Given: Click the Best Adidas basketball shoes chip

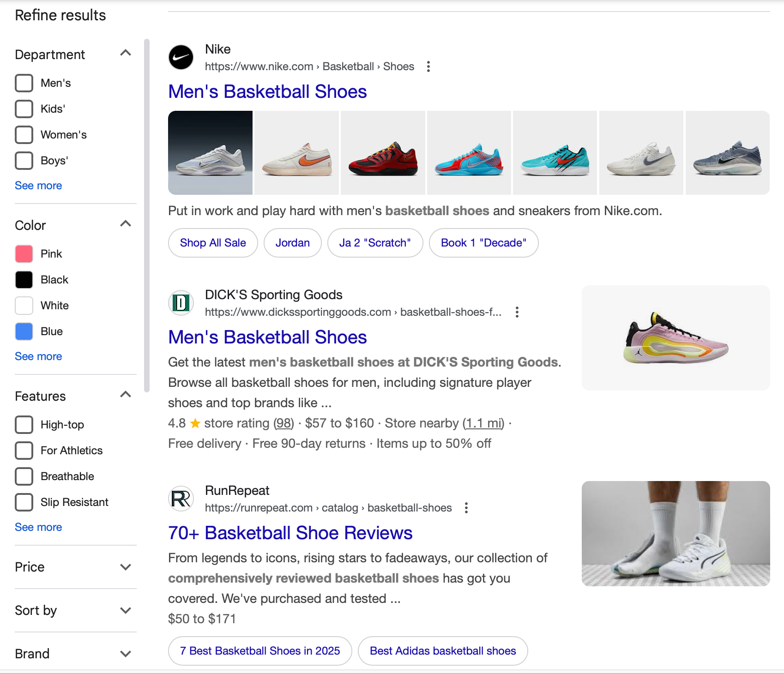Looking at the screenshot, I should 443,651.
